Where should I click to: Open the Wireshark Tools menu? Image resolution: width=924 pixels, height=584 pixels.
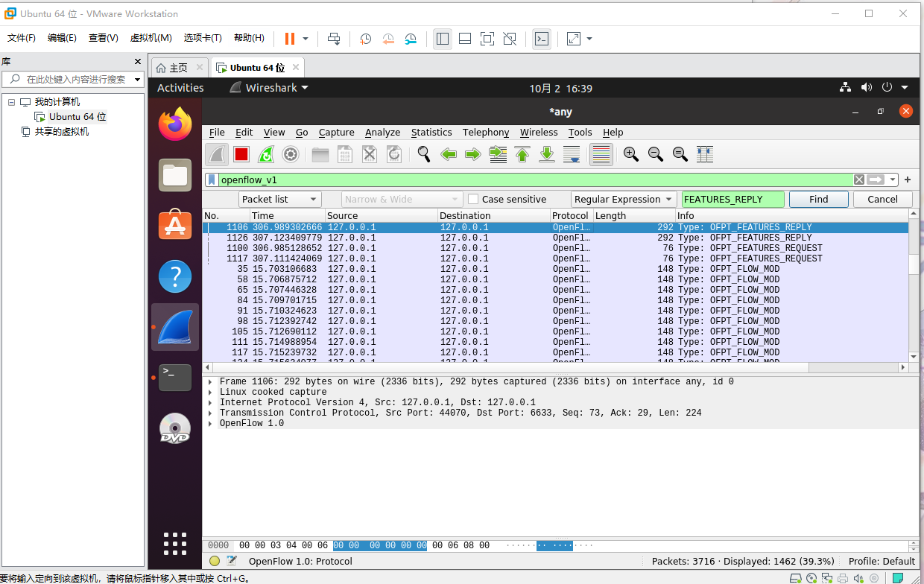coord(580,132)
